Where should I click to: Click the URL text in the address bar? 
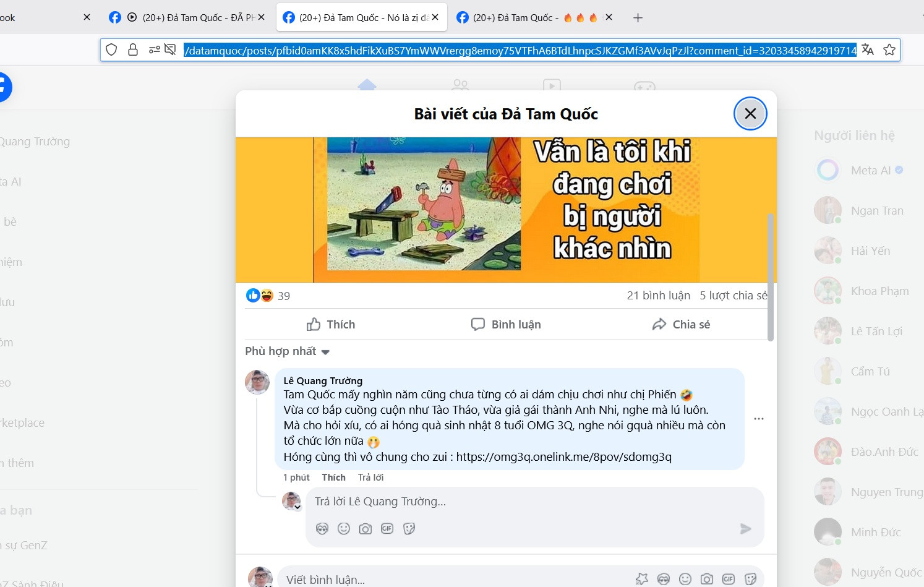520,50
